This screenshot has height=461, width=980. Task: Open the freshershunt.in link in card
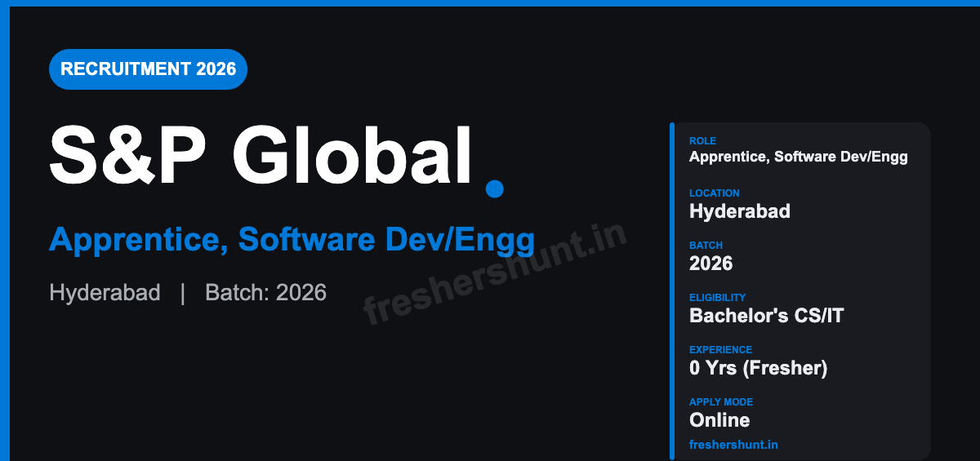click(x=733, y=445)
